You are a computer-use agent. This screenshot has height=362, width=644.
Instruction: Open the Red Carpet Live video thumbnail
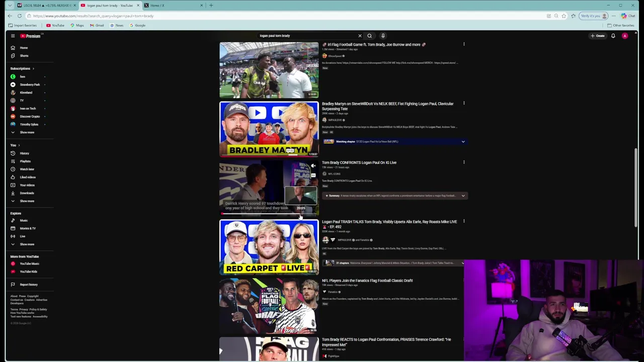tap(269, 247)
